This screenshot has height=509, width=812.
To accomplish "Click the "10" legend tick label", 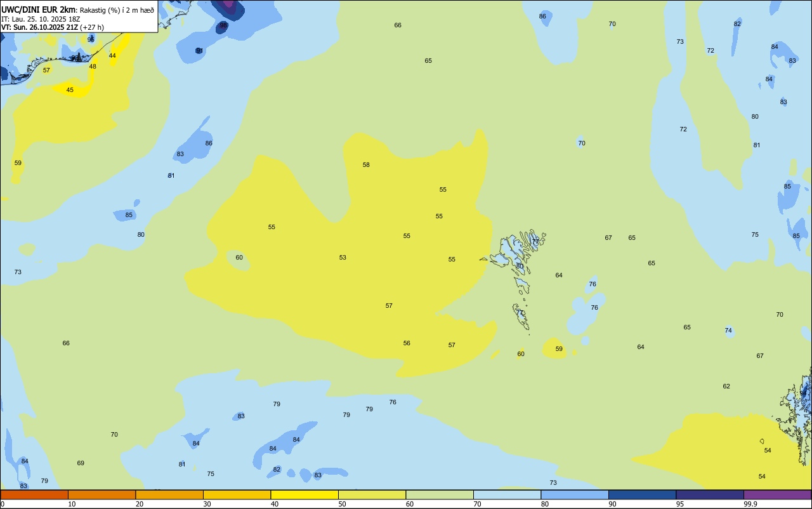I will click(72, 504).
